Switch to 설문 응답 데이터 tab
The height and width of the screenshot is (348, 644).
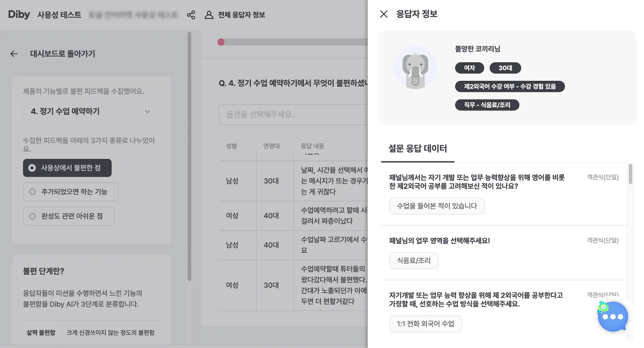click(418, 149)
